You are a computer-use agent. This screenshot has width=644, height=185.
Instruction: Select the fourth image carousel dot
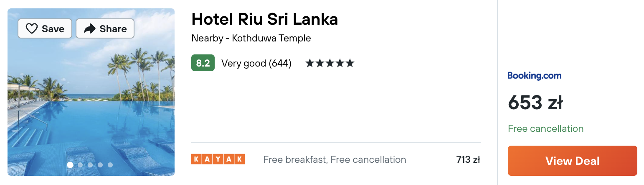(x=100, y=165)
